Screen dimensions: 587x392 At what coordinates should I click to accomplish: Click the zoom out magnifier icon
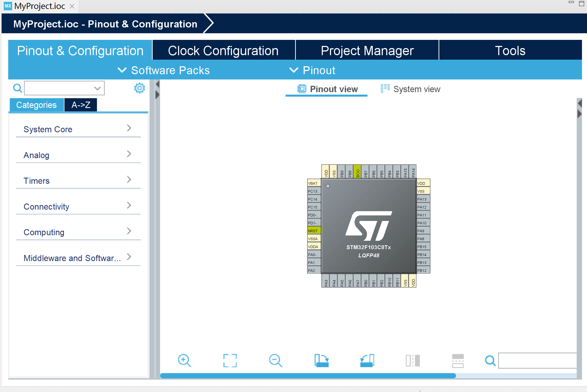coord(276,360)
